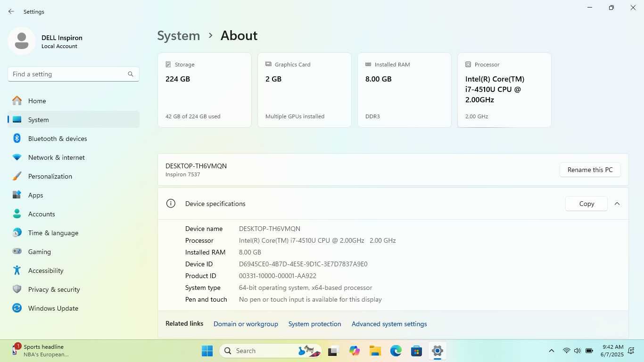Copy the device specifications

(586, 204)
